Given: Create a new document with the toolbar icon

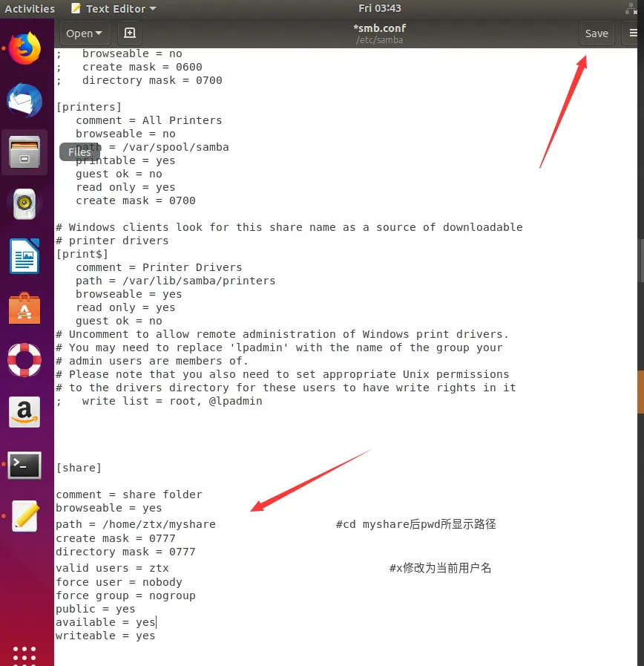Looking at the screenshot, I should pos(130,33).
